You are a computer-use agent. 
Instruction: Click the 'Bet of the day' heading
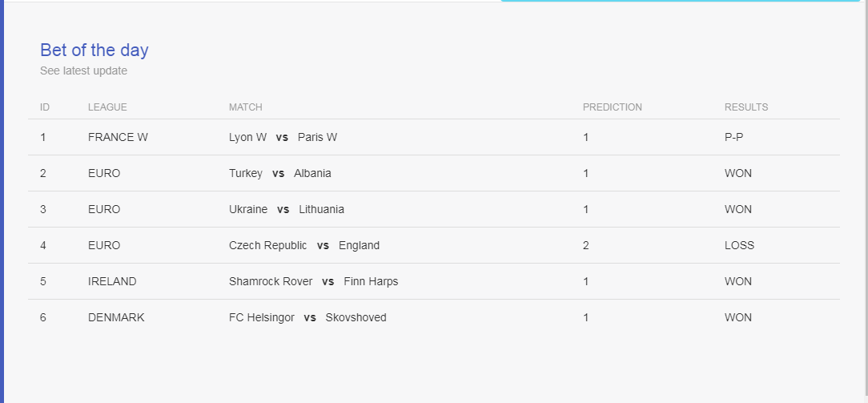pos(94,50)
